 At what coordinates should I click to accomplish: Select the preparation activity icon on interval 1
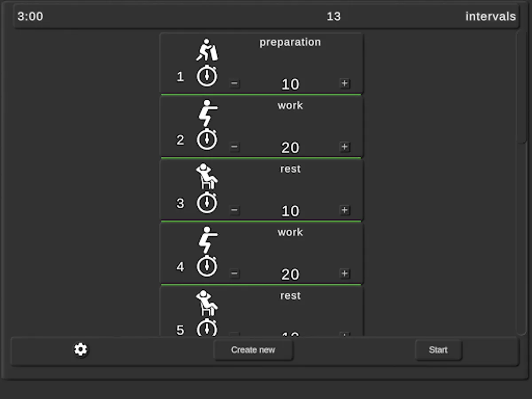(x=207, y=50)
